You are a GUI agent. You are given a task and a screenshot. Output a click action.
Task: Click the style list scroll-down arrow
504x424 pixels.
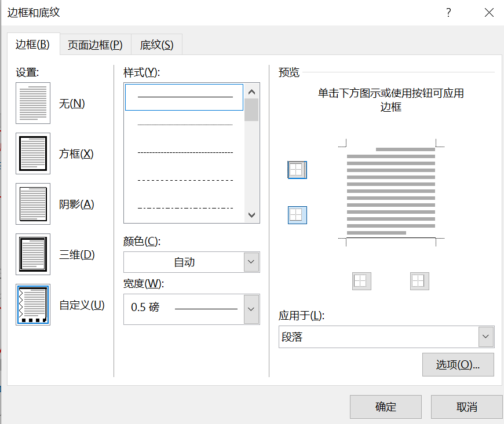pyautogui.click(x=251, y=215)
